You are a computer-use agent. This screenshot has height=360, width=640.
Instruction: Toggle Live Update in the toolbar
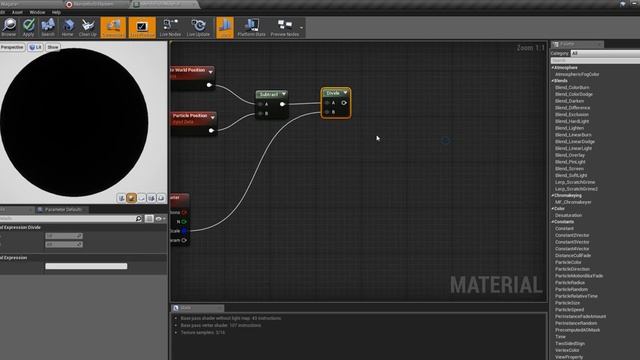click(x=198, y=27)
